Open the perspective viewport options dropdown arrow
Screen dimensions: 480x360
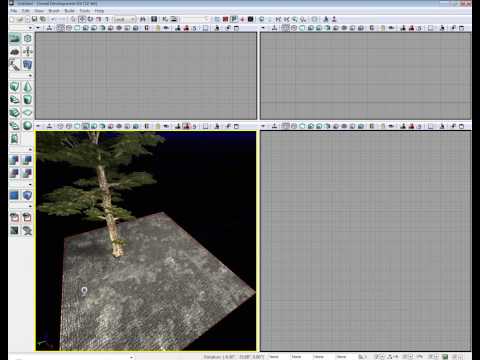click(x=38, y=126)
